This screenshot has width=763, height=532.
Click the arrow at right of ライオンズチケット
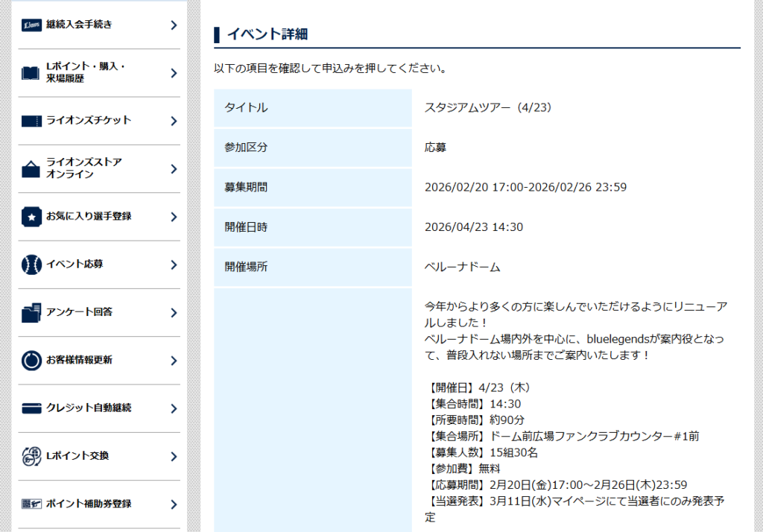click(x=173, y=121)
